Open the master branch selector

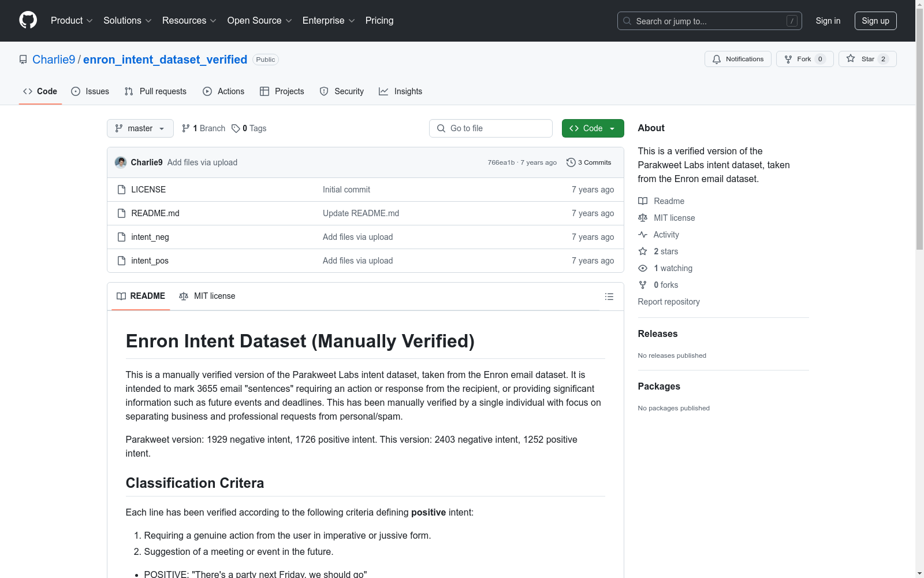tap(140, 128)
